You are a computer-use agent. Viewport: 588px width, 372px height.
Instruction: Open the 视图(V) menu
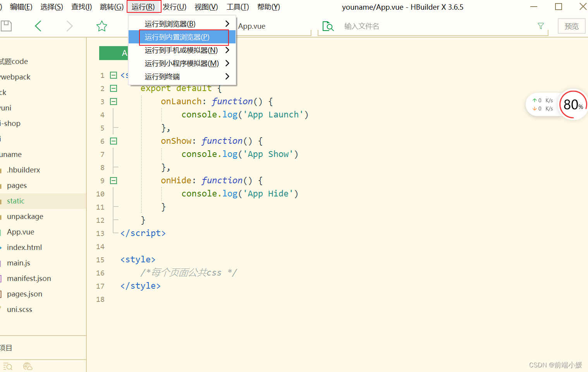point(206,7)
